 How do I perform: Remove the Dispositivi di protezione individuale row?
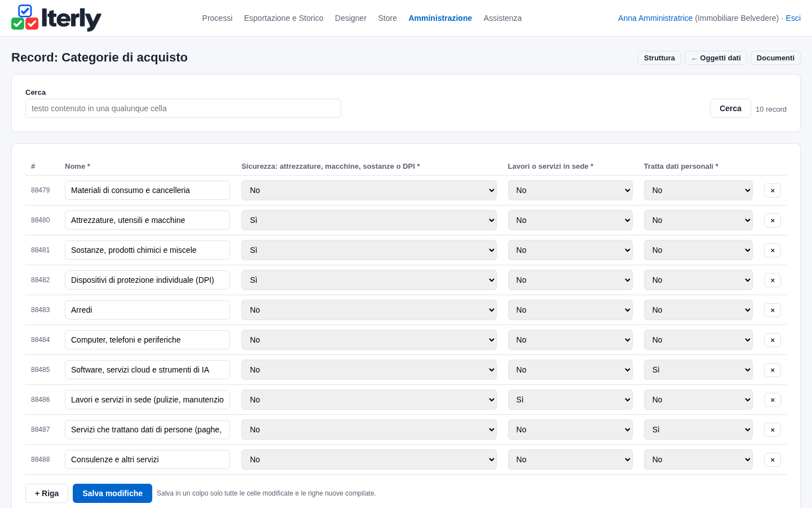click(x=773, y=280)
